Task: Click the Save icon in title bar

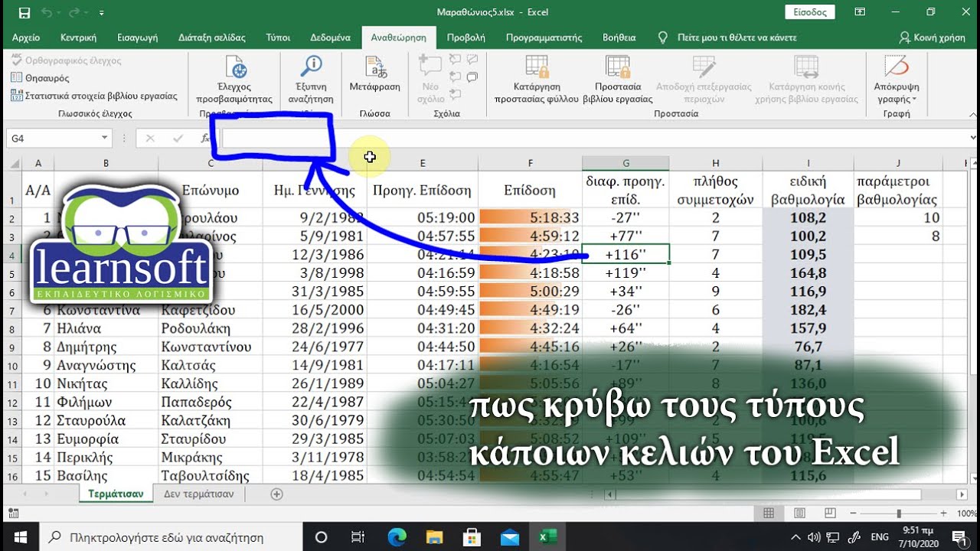Action: 24,12
